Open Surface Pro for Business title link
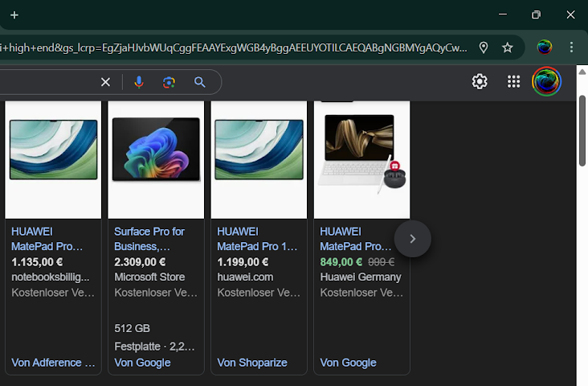588x386 pixels. [149, 239]
